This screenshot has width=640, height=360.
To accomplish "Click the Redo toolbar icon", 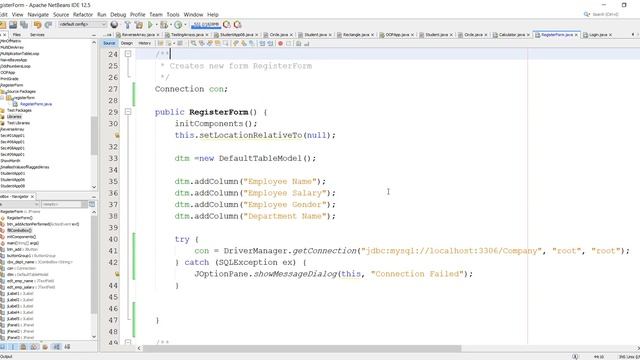I will click(48, 25).
